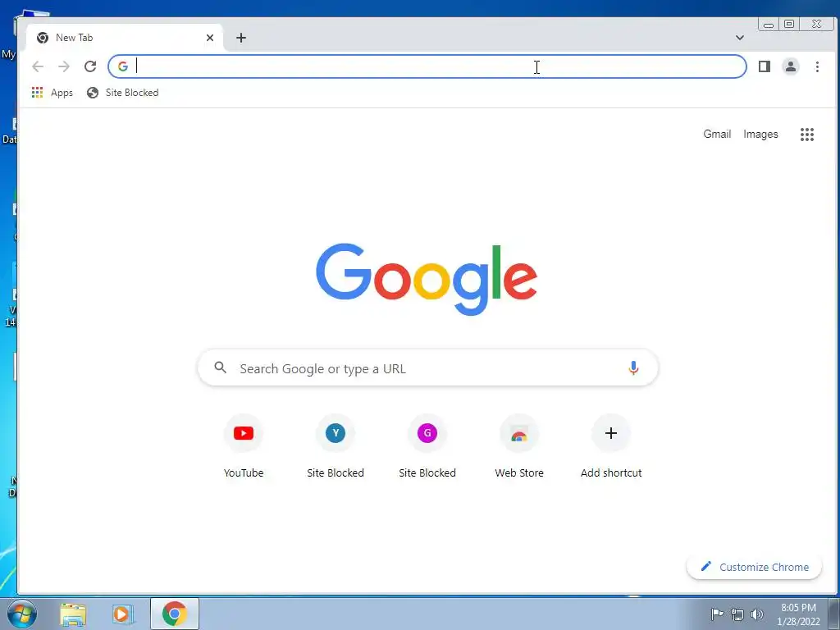The height and width of the screenshot is (630, 840).
Task: Click the Google icon in address bar
Action: [x=123, y=66]
